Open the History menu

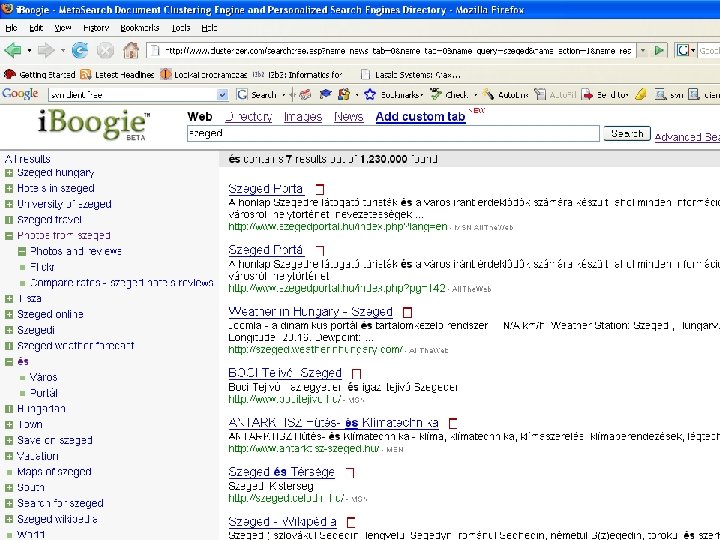(x=96, y=28)
